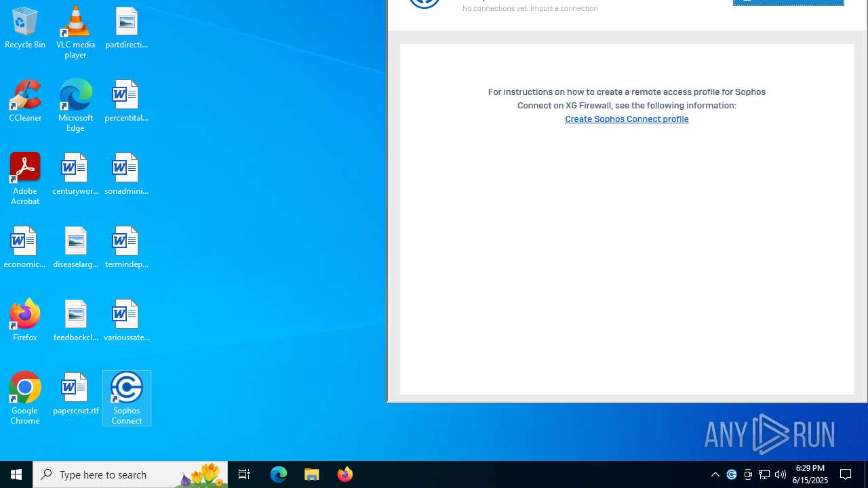Select the VLC media player shortcut
This screenshot has height=488, width=868.
tap(76, 33)
